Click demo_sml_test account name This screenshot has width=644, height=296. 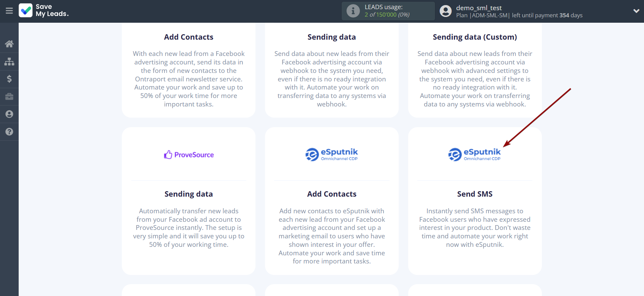pyautogui.click(x=479, y=8)
